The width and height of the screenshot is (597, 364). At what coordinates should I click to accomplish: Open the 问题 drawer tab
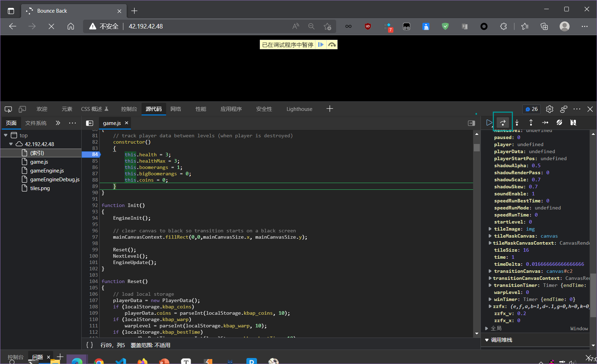pos(38,357)
